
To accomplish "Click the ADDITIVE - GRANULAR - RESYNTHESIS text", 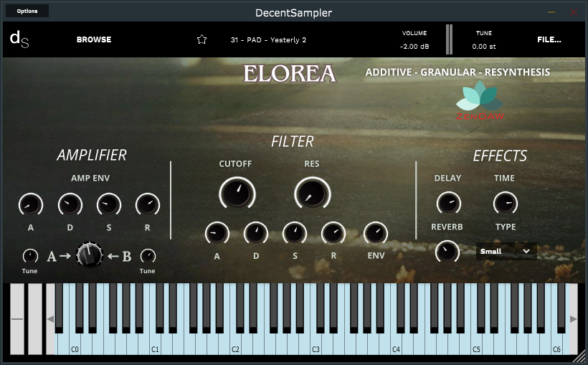I will click(x=457, y=72).
